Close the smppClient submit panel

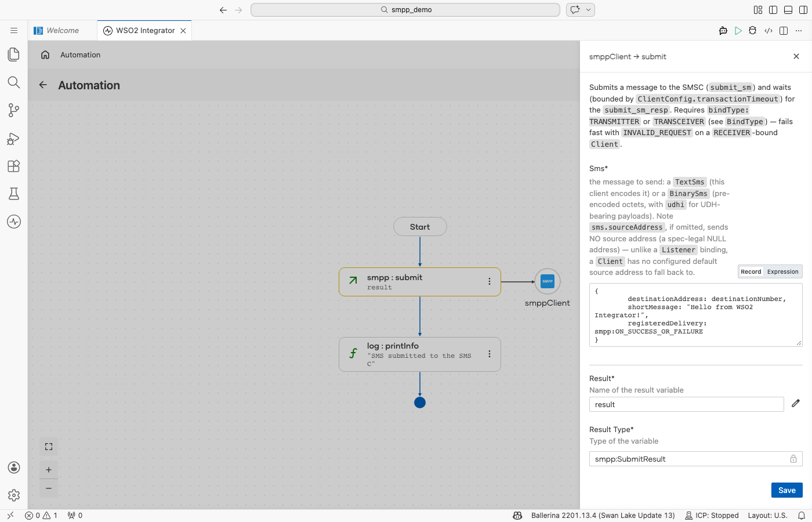click(796, 56)
